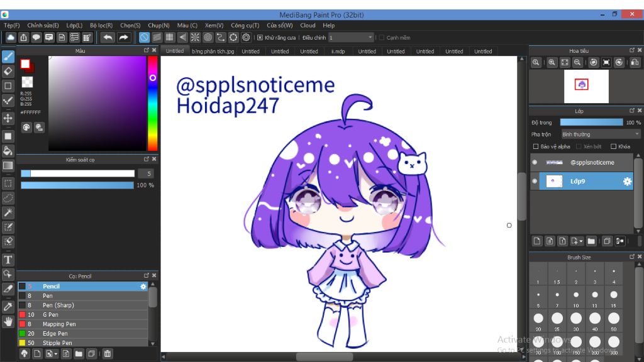Image resolution: width=644 pixels, height=362 pixels.
Task: Zoom out in the Navigator panel
Action: click(x=577, y=62)
